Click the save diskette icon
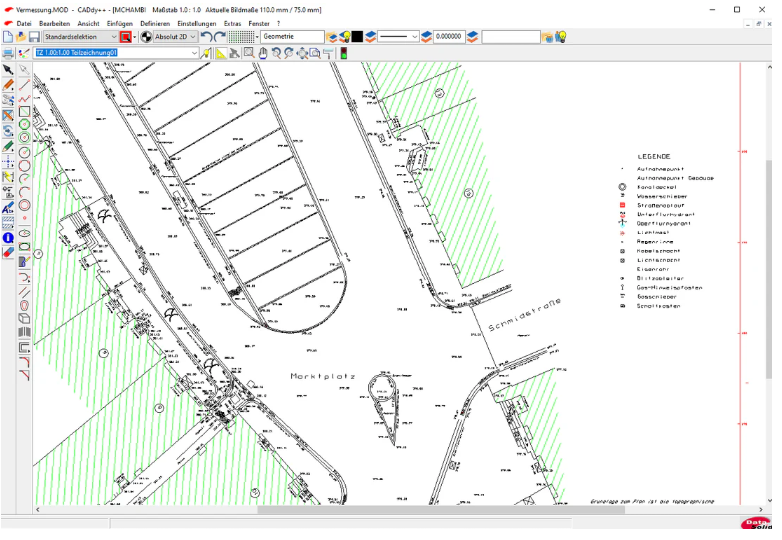The image size is (782, 540). pos(34,37)
